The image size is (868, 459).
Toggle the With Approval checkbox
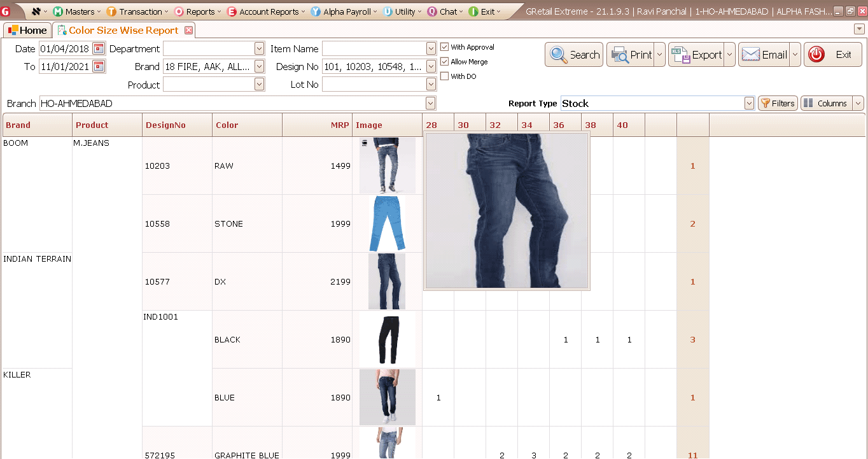(445, 47)
